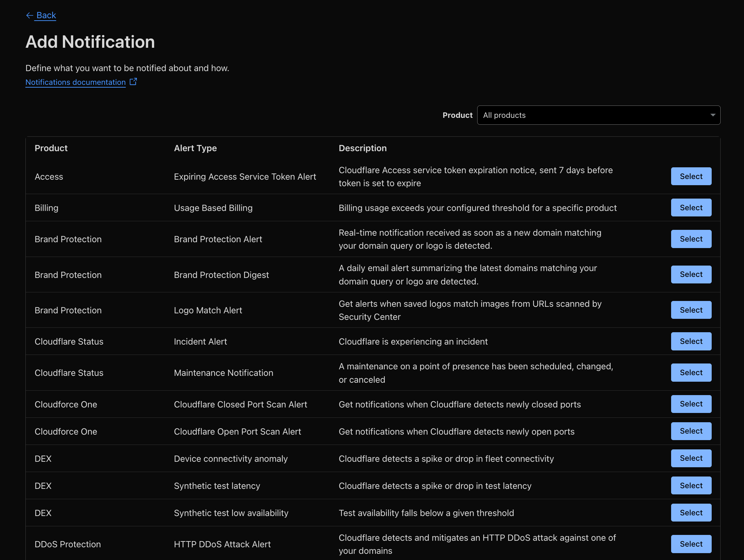Click the Description column header

pos(363,148)
